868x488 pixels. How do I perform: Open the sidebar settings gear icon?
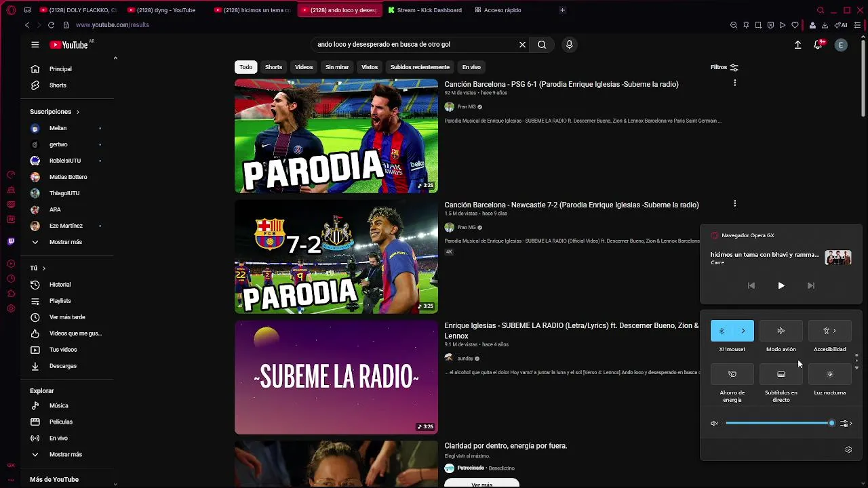pyautogui.click(x=11, y=308)
